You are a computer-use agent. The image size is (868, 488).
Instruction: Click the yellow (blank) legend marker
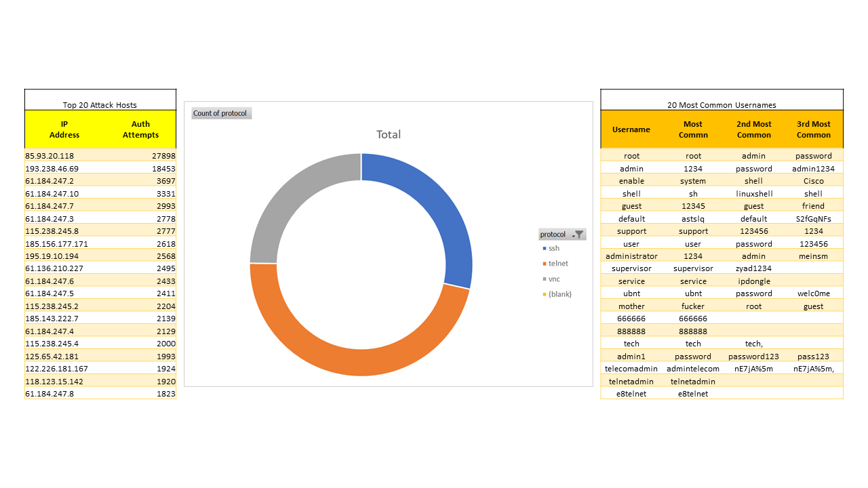point(543,294)
